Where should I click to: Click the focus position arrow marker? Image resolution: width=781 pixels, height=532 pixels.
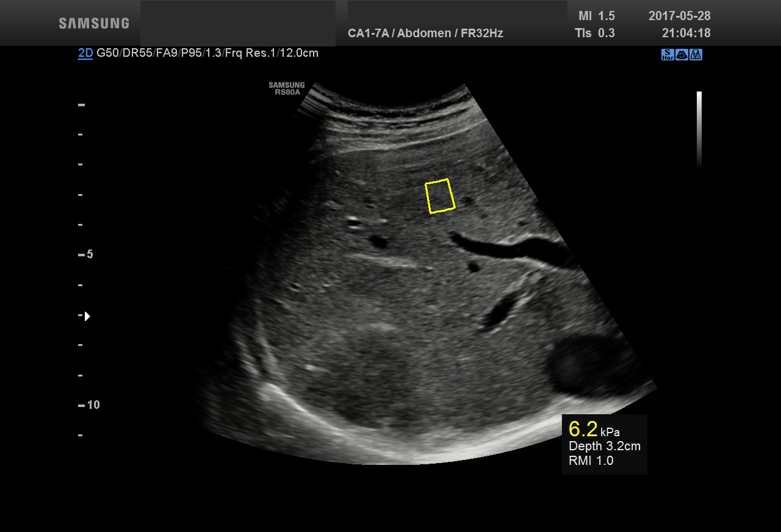[x=87, y=316]
